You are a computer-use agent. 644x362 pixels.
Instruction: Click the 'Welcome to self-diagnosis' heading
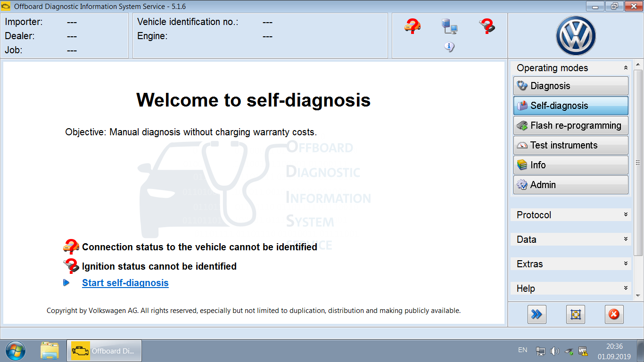(x=253, y=100)
